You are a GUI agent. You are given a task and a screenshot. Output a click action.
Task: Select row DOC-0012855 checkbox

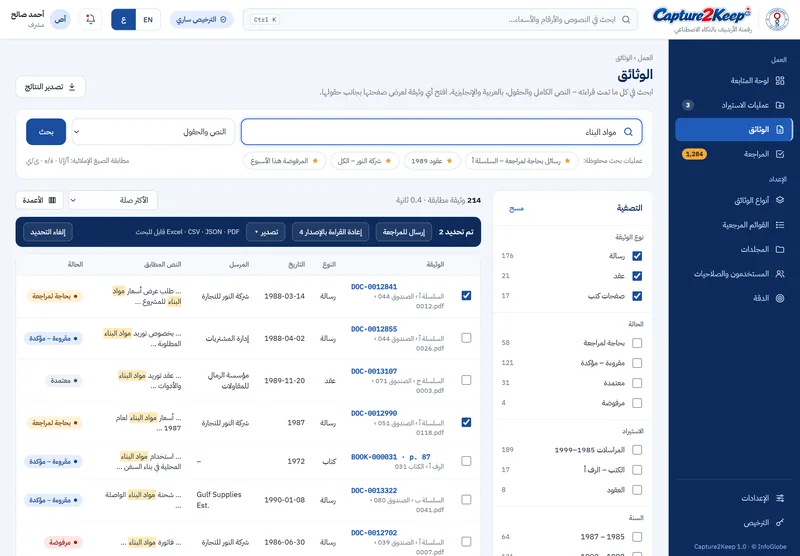466,338
